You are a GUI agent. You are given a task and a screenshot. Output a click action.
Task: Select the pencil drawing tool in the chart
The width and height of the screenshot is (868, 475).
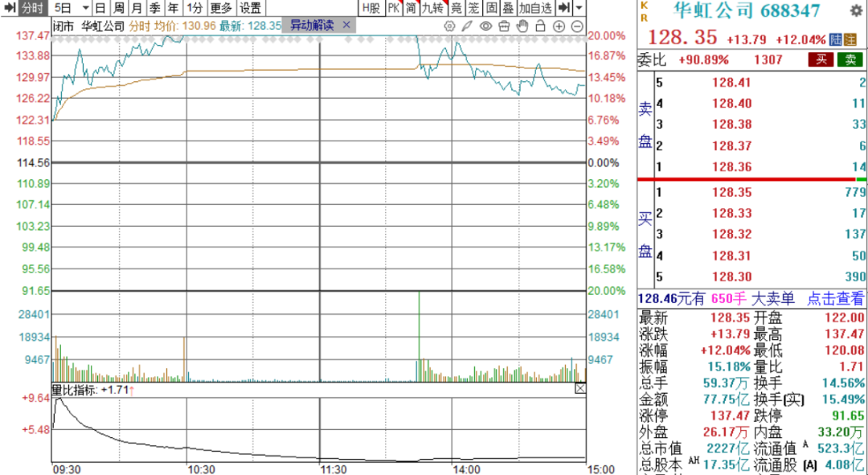coord(467,26)
